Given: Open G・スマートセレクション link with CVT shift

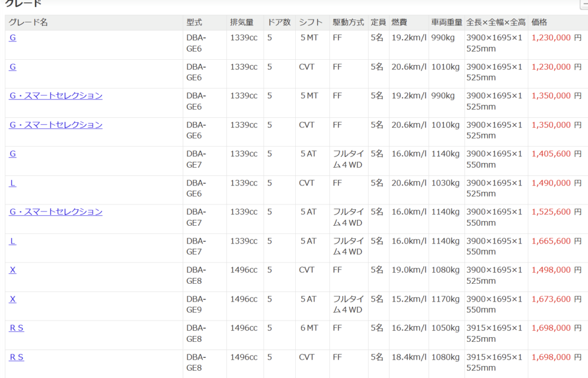Looking at the screenshot, I should click(x=56, y=125).
